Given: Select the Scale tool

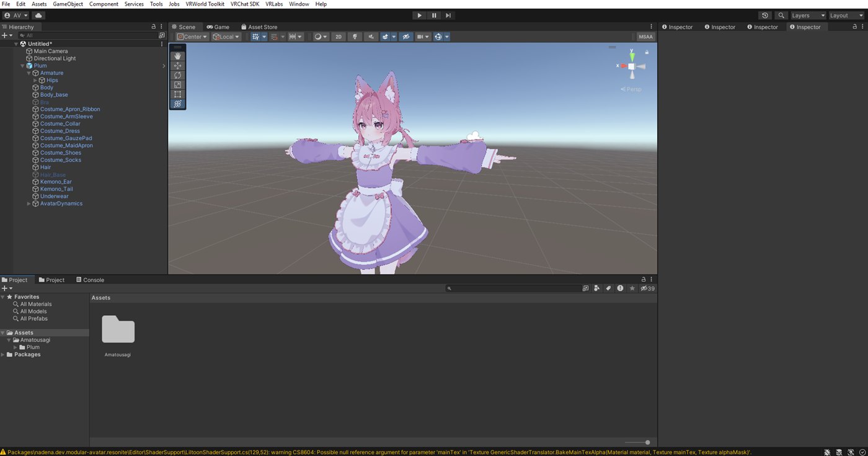Looking at the screenshot, I should click(x=178, y=84).
